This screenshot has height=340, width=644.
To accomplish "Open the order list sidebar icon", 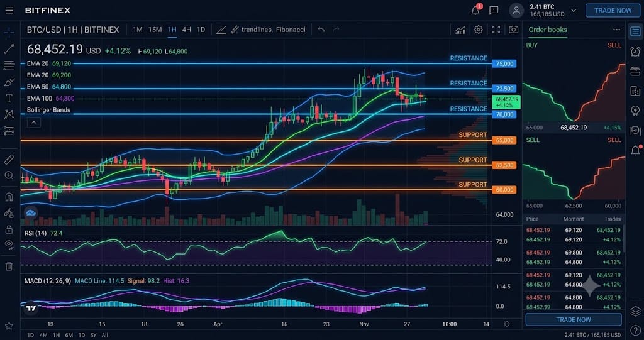I will 635,31.
